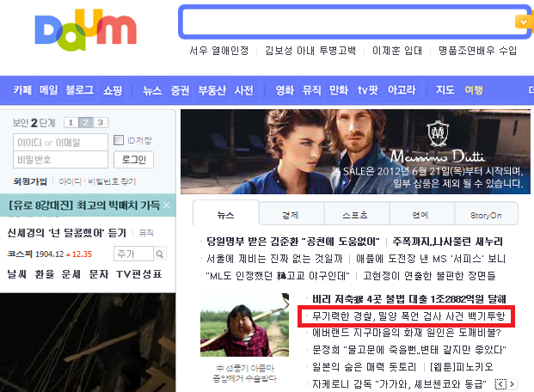534x392 pixels.
Task: Click the 로그인 button
Action: tap(134, 159)
